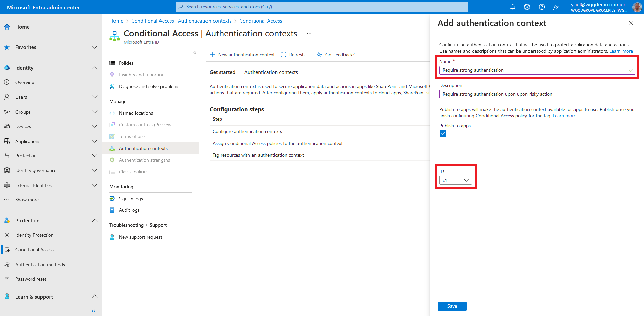Open the feedback icon in top bar
The image size is (644, 316).
click(556, 7)
